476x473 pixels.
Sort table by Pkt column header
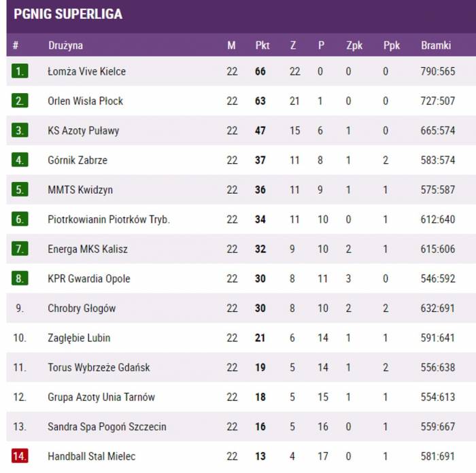[262, 46]
